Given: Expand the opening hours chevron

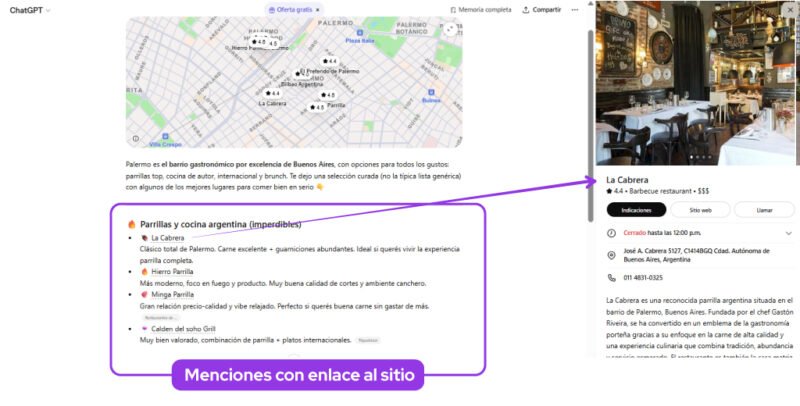Looking at the screenshot, I should tap(788, 233).
